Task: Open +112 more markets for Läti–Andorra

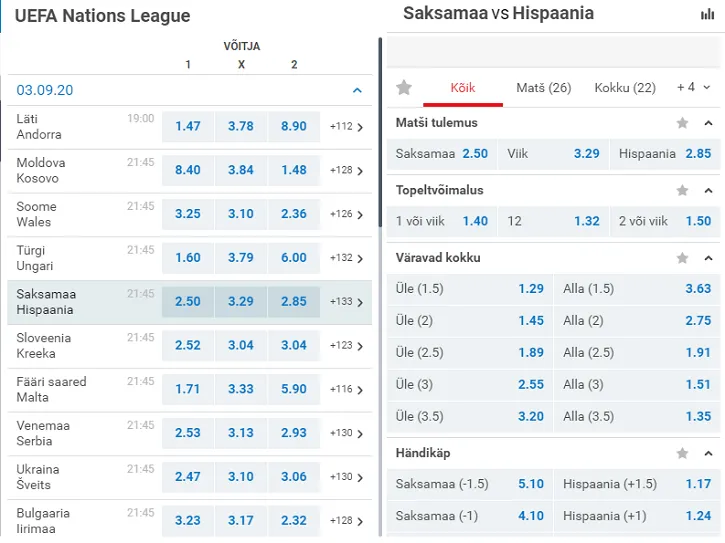Action: [x=346, y=127]
